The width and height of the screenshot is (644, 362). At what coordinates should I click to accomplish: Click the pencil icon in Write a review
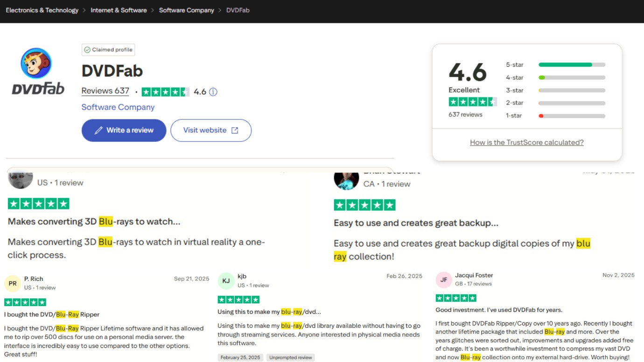tap(98, 130)
